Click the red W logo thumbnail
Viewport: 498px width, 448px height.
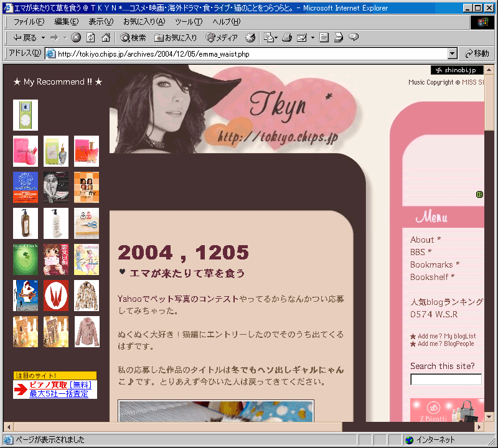56,296
